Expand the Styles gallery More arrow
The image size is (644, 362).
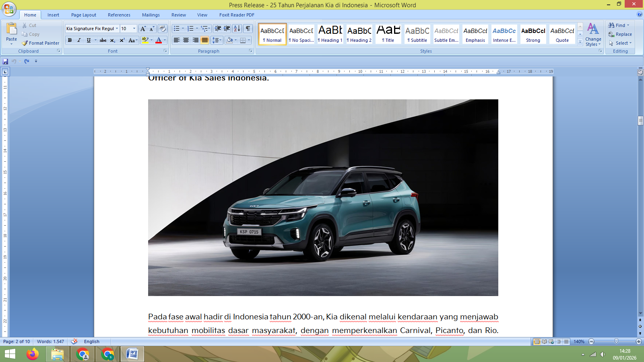(x=580, y=41)
